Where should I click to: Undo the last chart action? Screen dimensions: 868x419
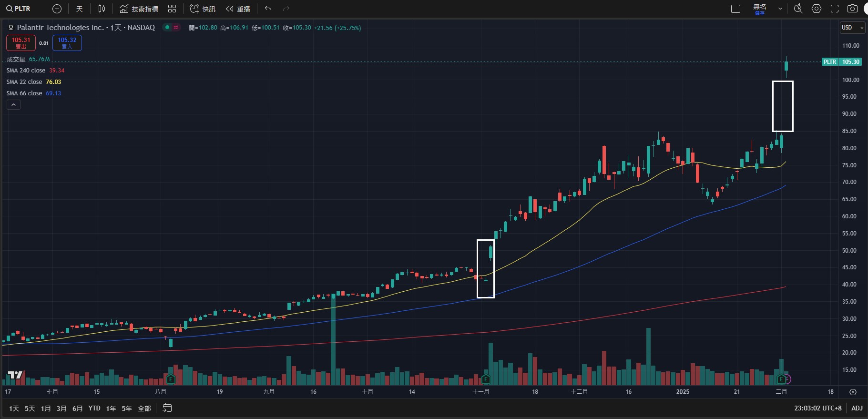click(x=268, y=9)
